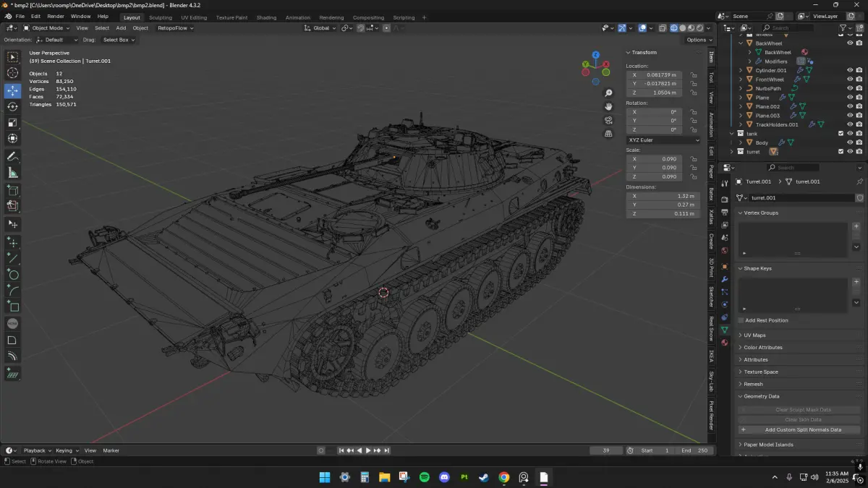Screen dimensions: 868x488
Task: Open Steam from the taskbar
Action: [484, 477]
